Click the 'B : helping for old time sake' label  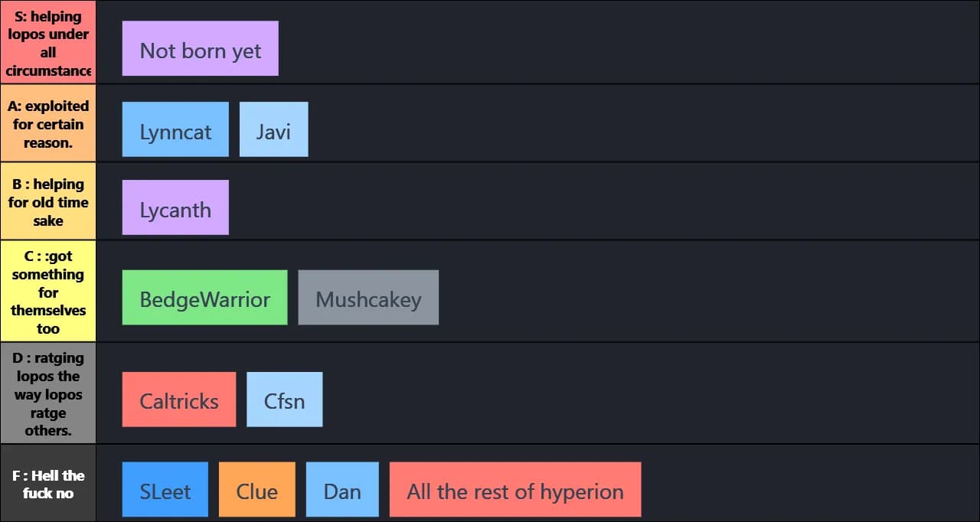tap(48, 201)
